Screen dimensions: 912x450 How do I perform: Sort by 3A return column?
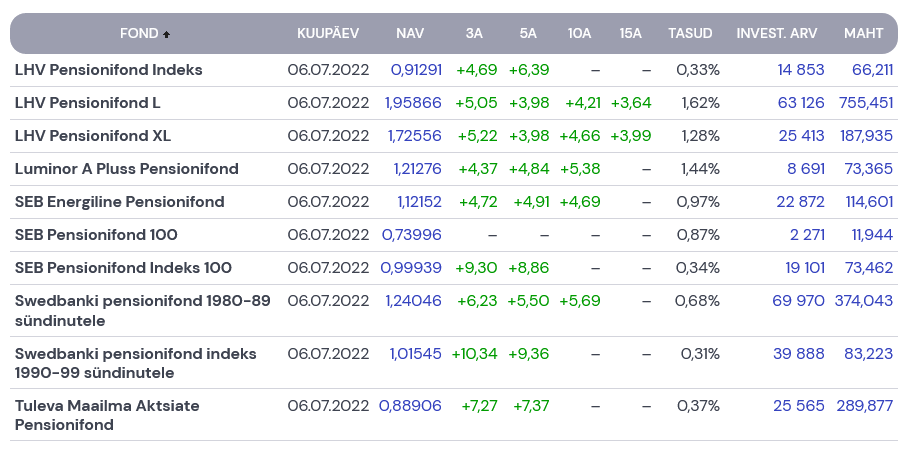click(474, 34)
